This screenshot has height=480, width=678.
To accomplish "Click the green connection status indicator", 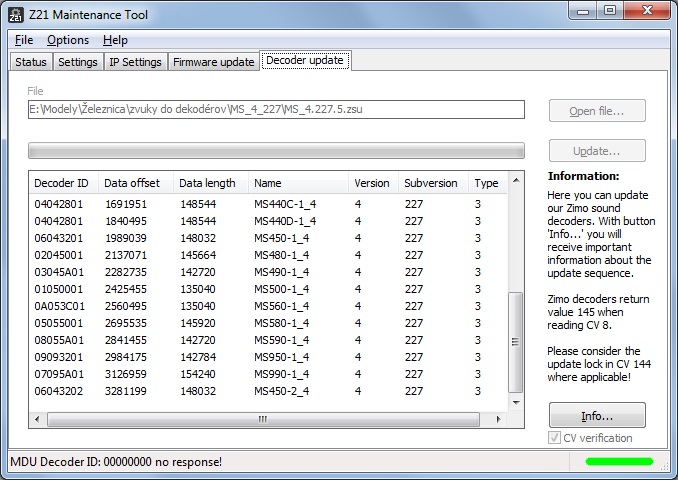I will pyautogui.click(x=619, y=462).
